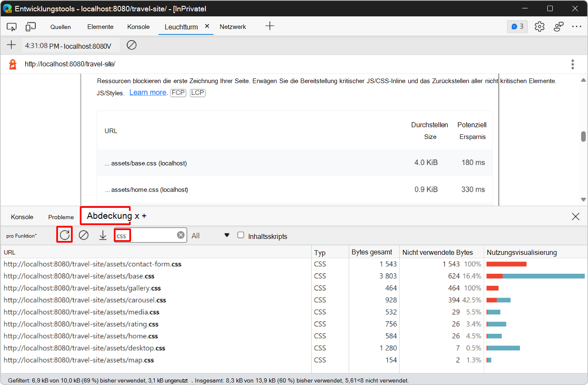The height and width of the screenshot is (385, 588).
Task: Open DevTools settings gear
Action: (x=539, y=27)
